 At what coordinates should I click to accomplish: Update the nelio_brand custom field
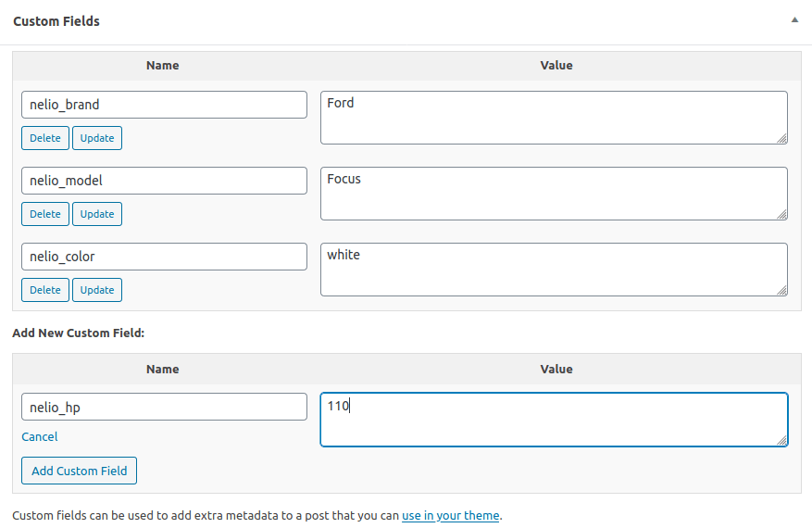pyautogui.click(x=97, y=138)
